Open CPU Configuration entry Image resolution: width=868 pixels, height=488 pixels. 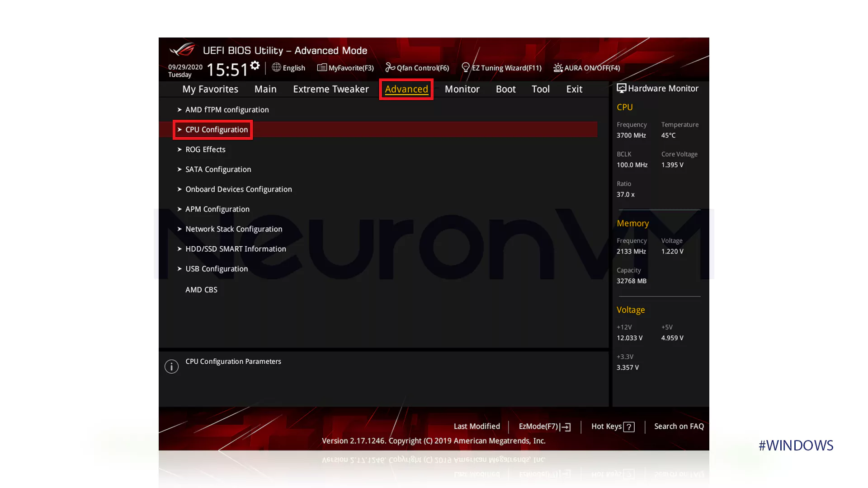217,130
